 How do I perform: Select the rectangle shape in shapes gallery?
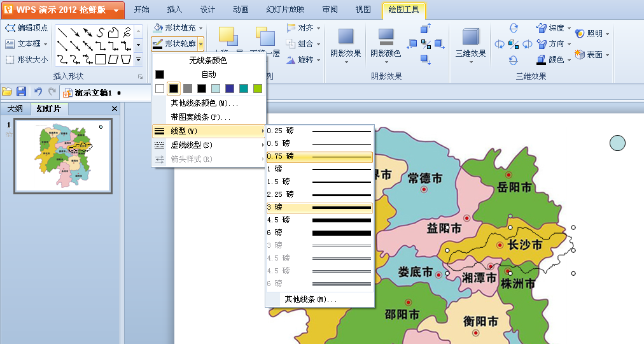coord(100,59)
